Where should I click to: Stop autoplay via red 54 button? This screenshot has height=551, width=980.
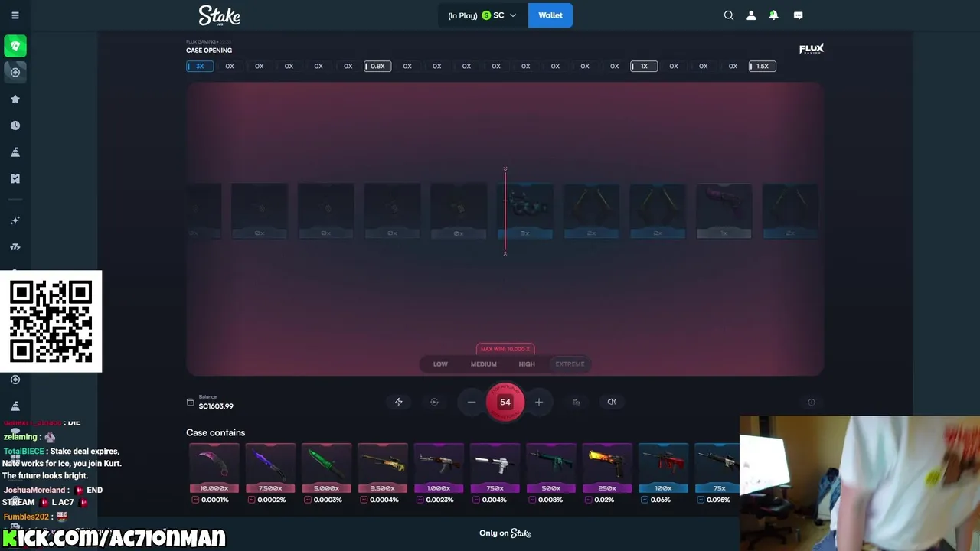[x=505, y=402]
